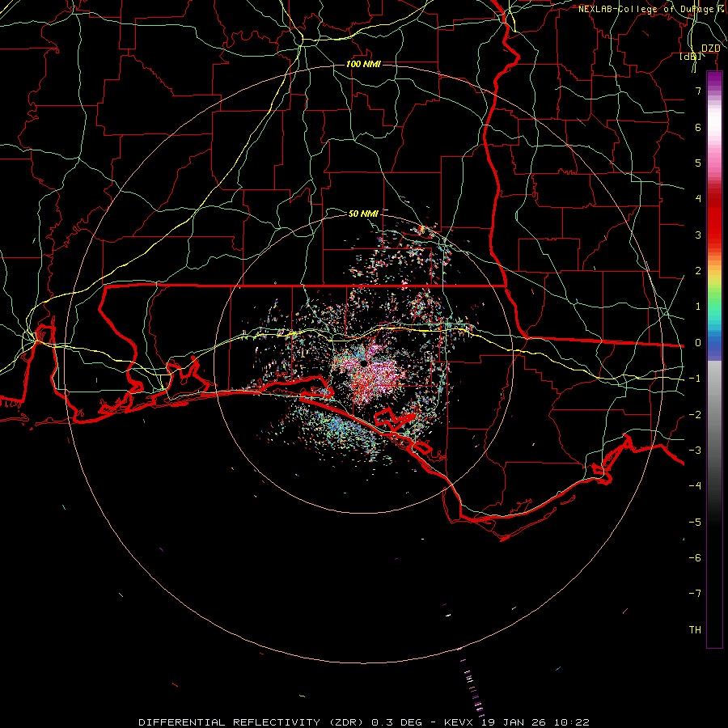Click the "TH" threshold label on the scale
Image resolution: width=728 pixels, height=728 pixels.
point(695,630)
